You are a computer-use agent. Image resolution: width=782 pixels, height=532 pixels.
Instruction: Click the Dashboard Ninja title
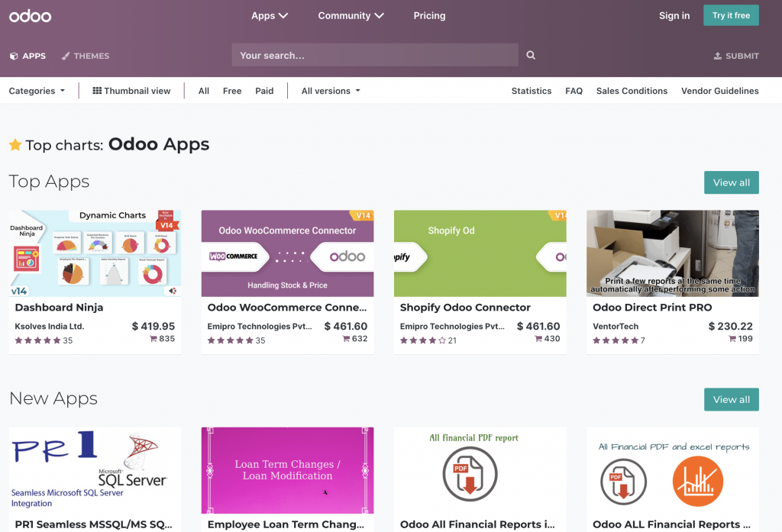(59, 308)
